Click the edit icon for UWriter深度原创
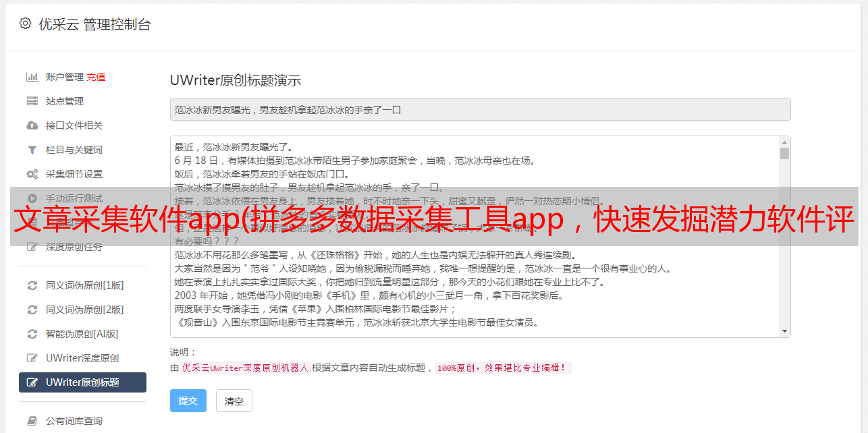Image resolution: width=868 pixels, height=433 pixels. pyautogui.click(x=32, y=358)
